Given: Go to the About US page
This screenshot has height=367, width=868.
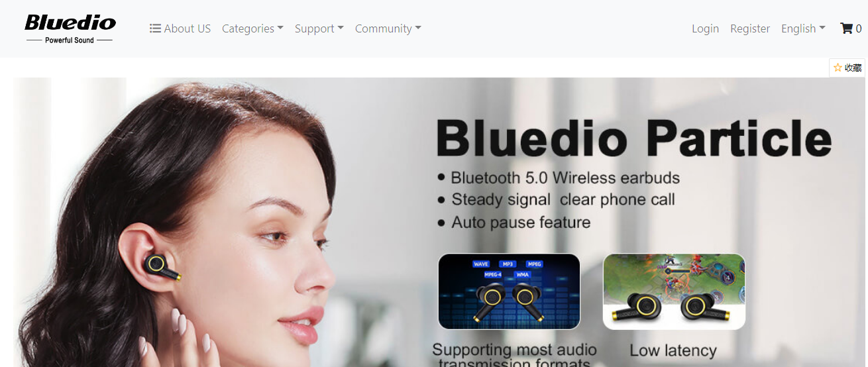Looking at the screenshot, I should click(x=180, y=28).
